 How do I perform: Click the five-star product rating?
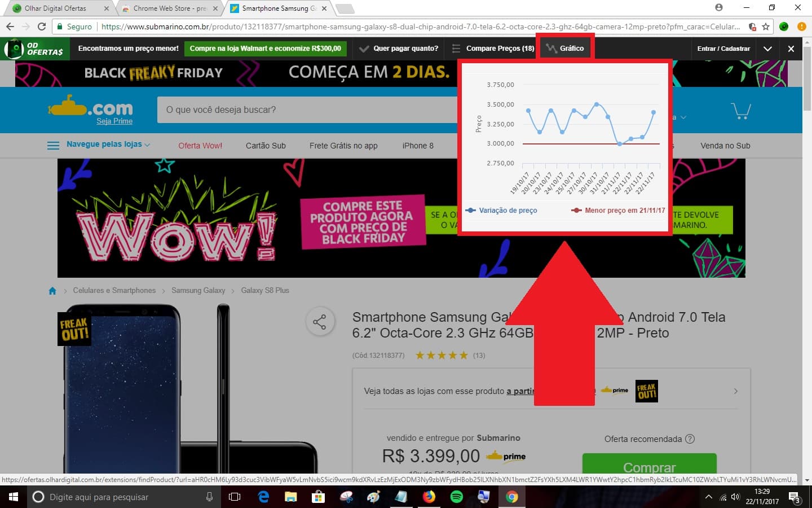pos(442,355)
